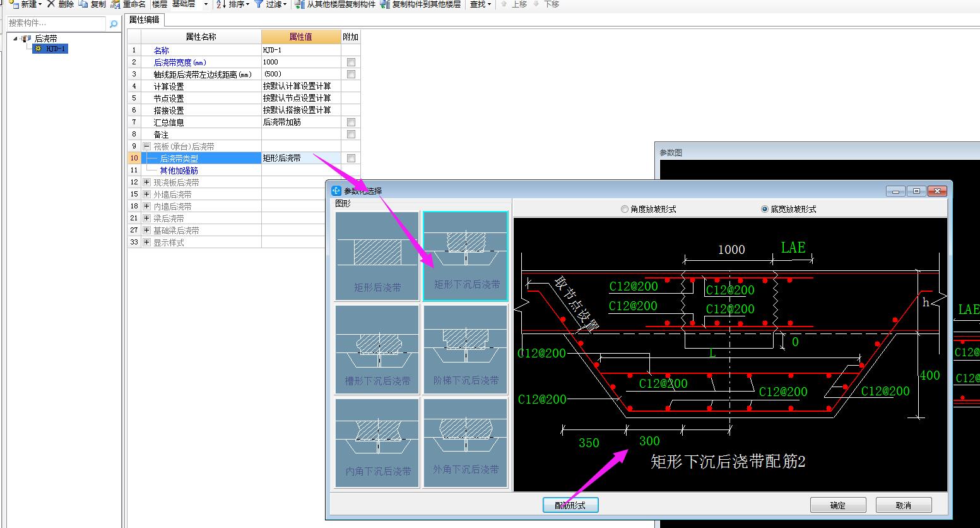Collapse the 筏板(承台)后浇带 group
The height and width of the screenshot is (528, 980).
click(146, 147)
